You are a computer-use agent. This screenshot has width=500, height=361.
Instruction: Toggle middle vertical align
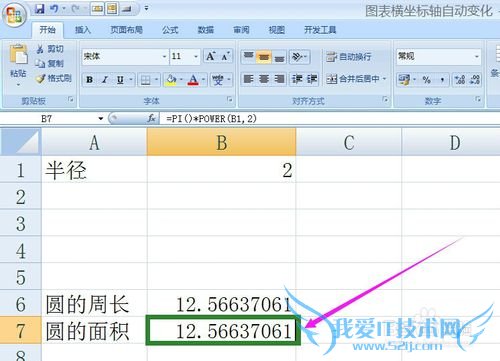(x=264, y=57)
